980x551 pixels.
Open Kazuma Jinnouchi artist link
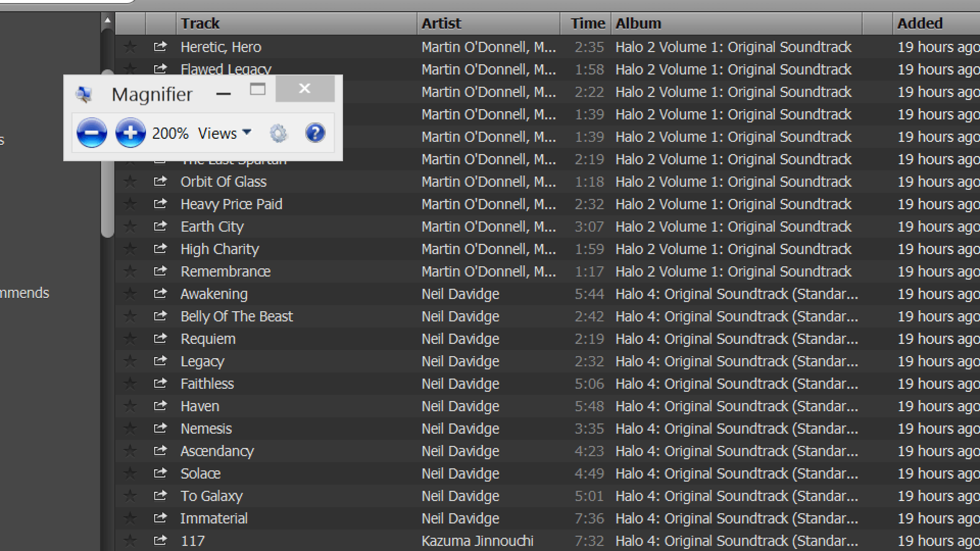(x=477, y=541)
